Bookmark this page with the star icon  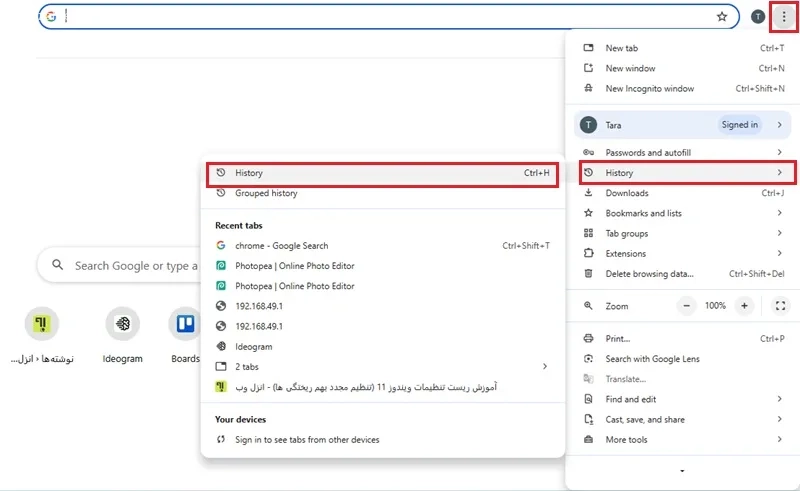[722, 17]
